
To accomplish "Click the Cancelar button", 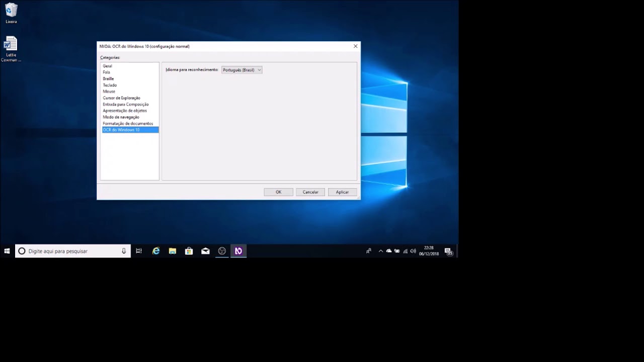I will pos(310,192).
